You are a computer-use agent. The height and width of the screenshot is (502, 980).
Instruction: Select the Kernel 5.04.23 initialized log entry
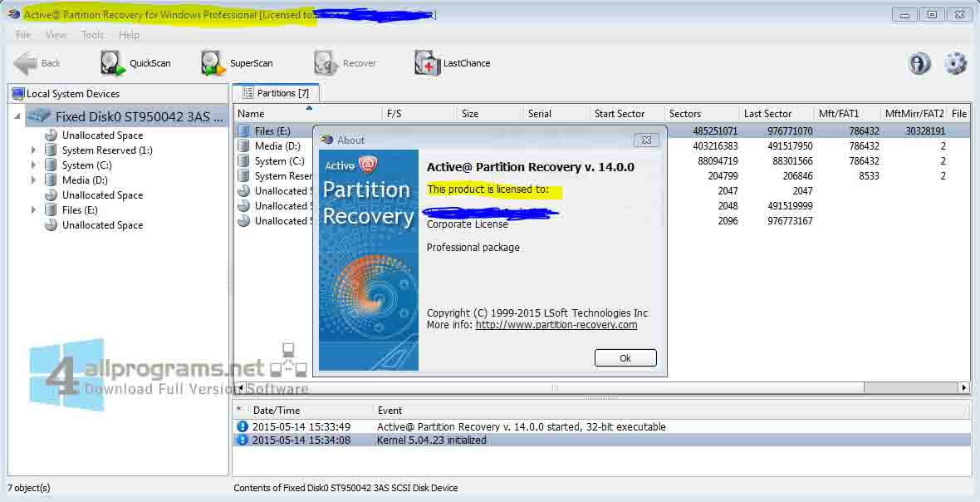coord(602,440)
